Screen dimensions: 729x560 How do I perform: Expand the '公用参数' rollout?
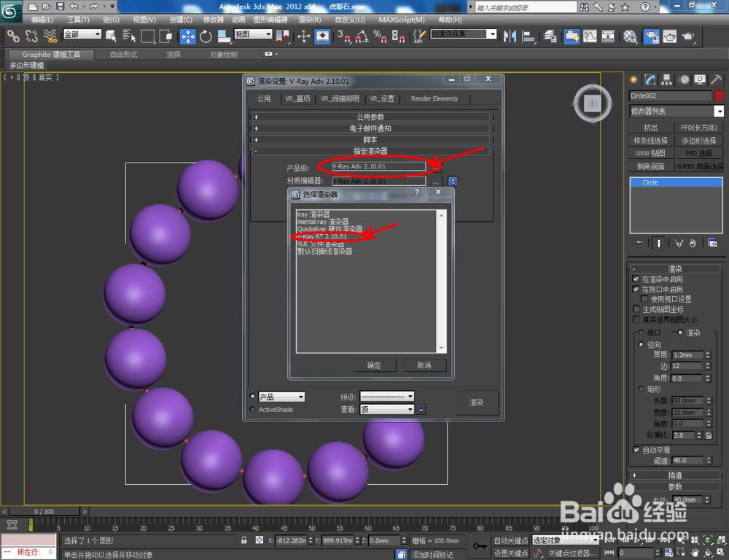click(371, 117)
